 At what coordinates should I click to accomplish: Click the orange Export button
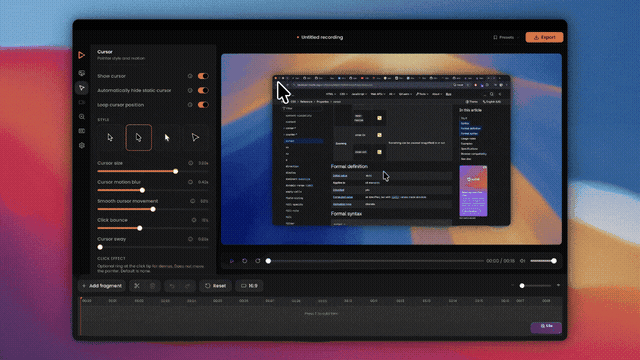(544, 37)
